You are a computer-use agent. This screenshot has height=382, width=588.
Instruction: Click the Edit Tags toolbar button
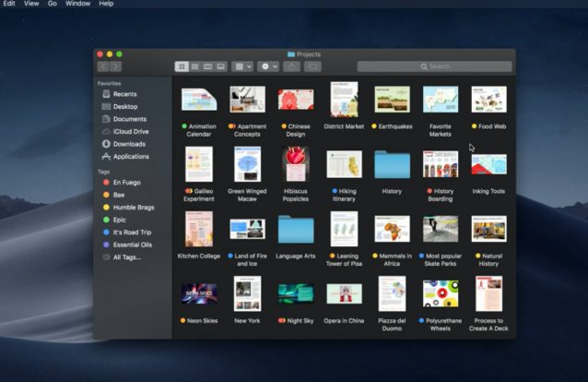[x=313, y=66]
